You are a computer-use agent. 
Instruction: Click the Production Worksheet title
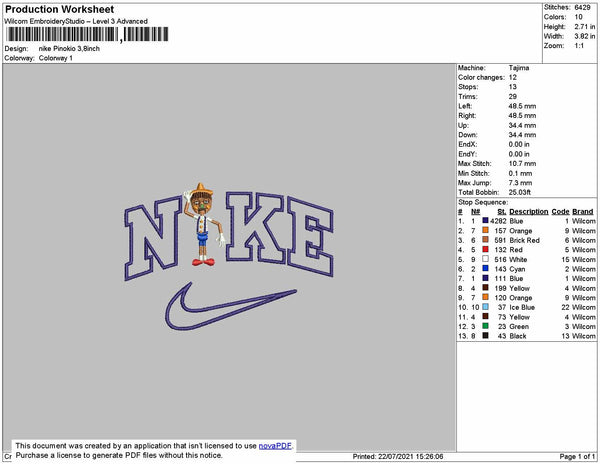pos(59,9)
